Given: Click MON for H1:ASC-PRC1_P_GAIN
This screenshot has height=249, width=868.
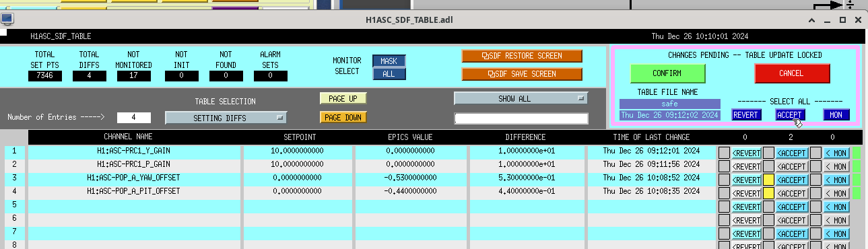Looking at the screenshot, I should (x=836, y=166).
